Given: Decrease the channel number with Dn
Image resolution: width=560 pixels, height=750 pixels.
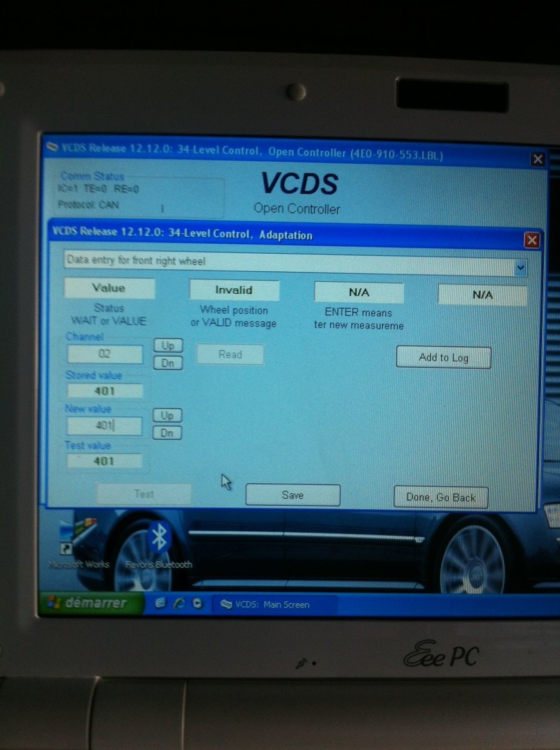Looking at the screenshot, I should point(167,362).
